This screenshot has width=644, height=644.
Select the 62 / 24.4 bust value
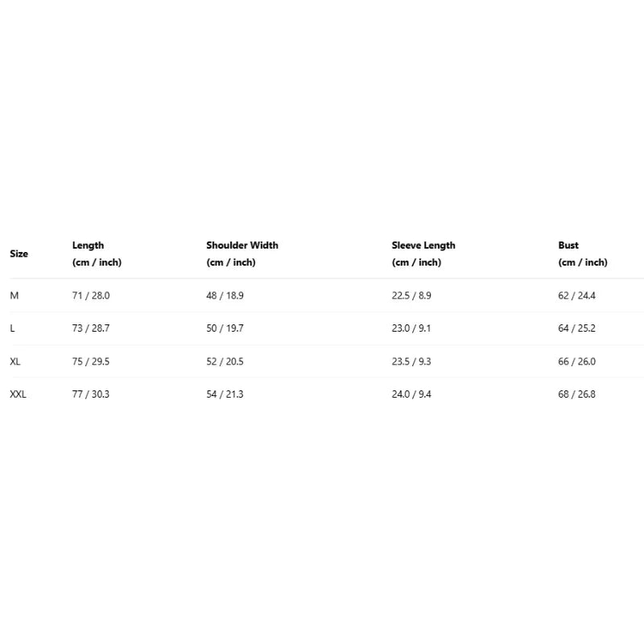pos(576,295)
